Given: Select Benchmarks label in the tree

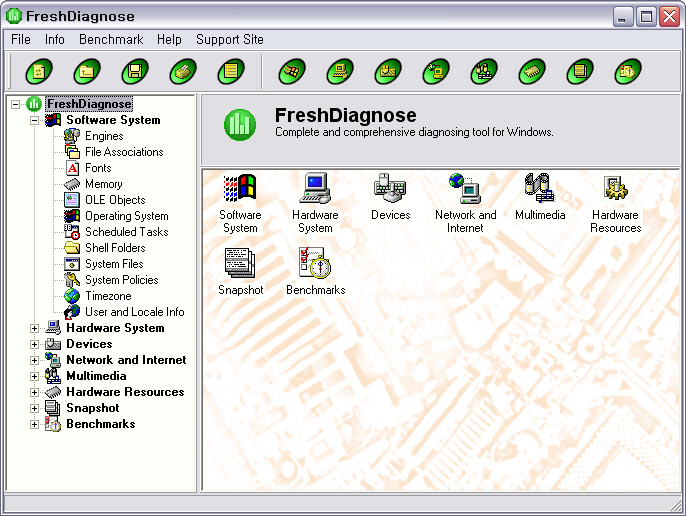Looking at the screenshot, I should tap(101, 425).
